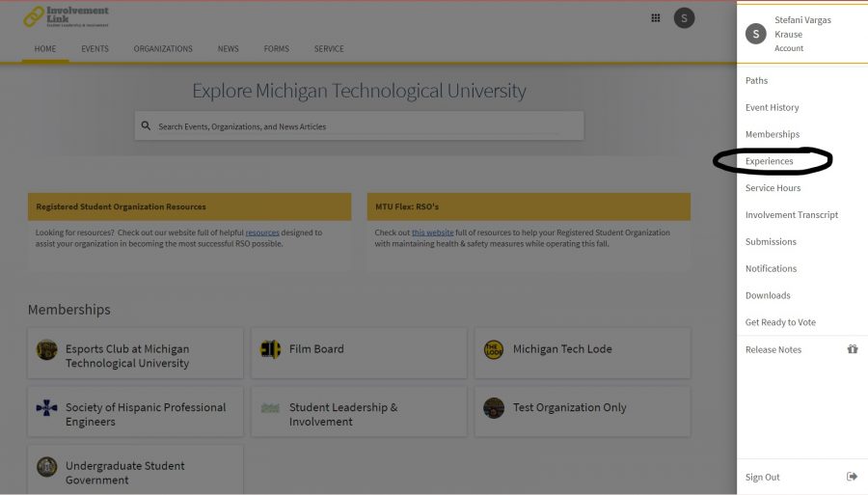This screenshot has width=868, height=495.
Task: Click the sign out arrow icon
Action: pyautogui.click(x=852, y=476)
